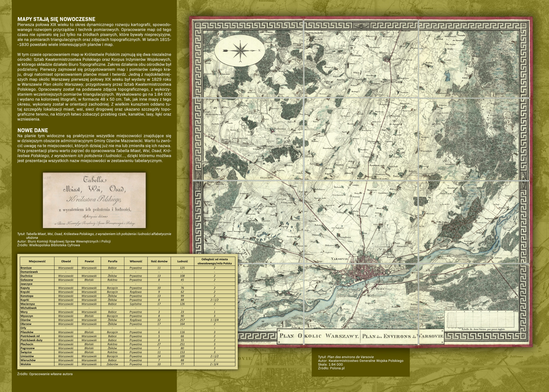Select the 'Duchnice' row name cell

[x=37, y=276]
